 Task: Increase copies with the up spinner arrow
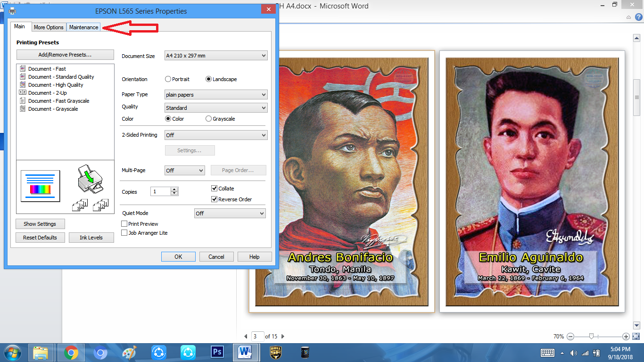click(x=174, y=189)
